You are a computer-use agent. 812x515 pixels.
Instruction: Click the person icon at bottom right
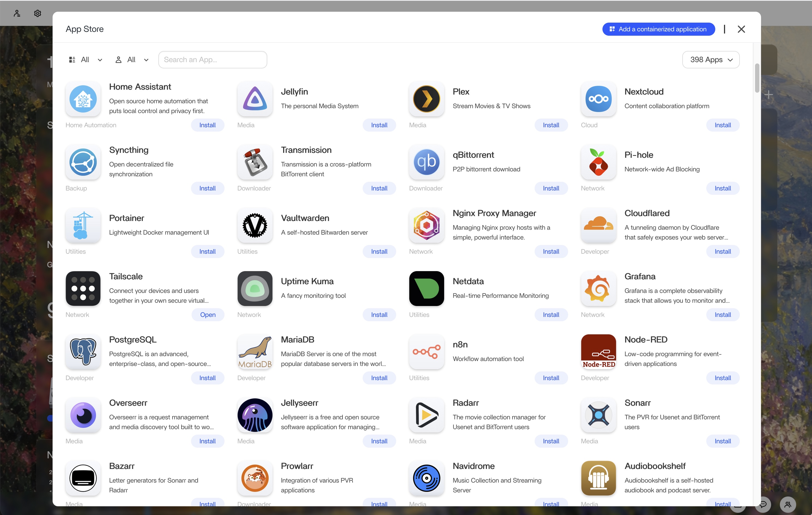788,505
